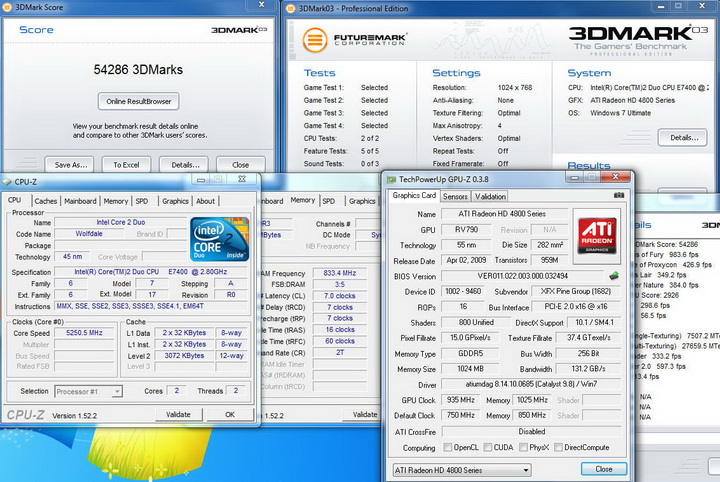Open Graphics tab in background CPU-Z window
The width and height of the screenshot is (720, 482).
(x=362, y=201)
